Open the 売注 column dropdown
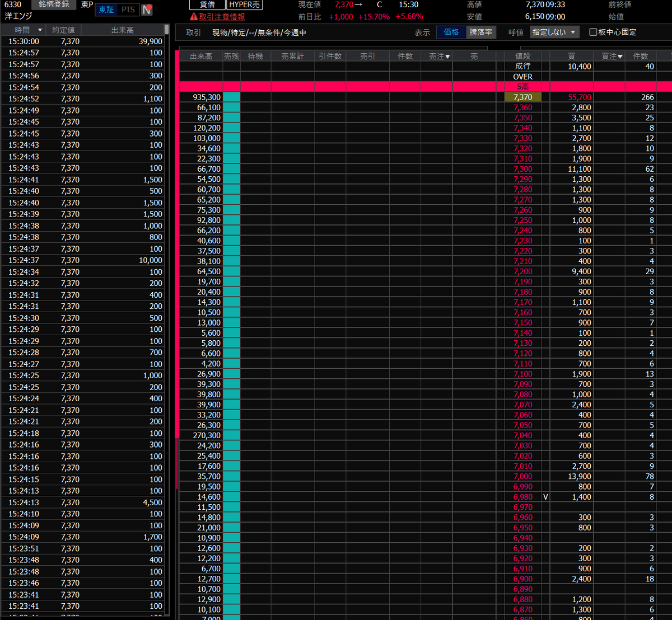672x620 pixels. click(447, 57)
